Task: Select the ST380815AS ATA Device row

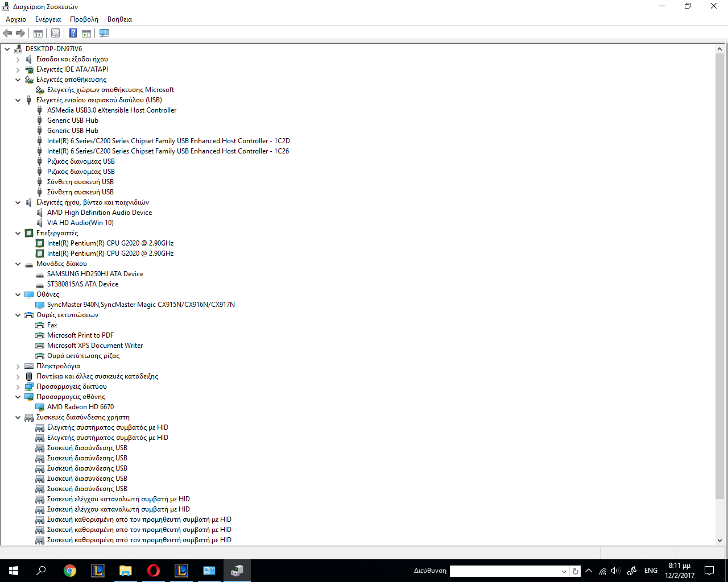Action: tap(83, 284)
